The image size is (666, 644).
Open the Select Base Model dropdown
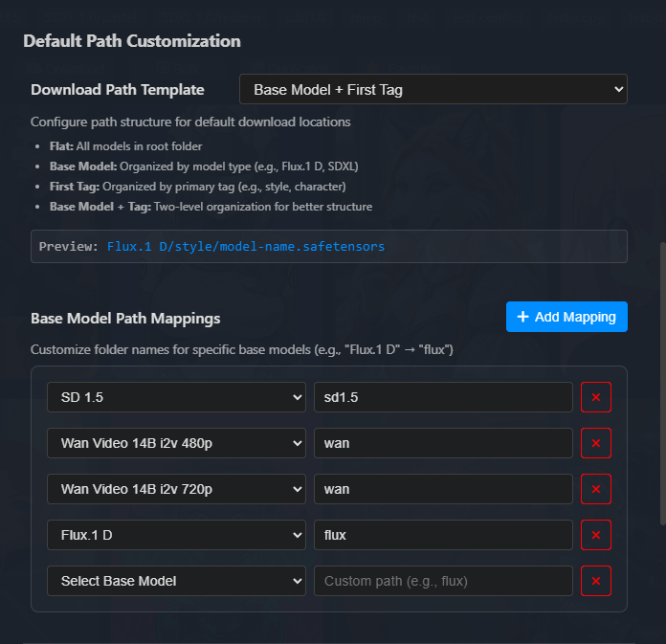point(176,581)
